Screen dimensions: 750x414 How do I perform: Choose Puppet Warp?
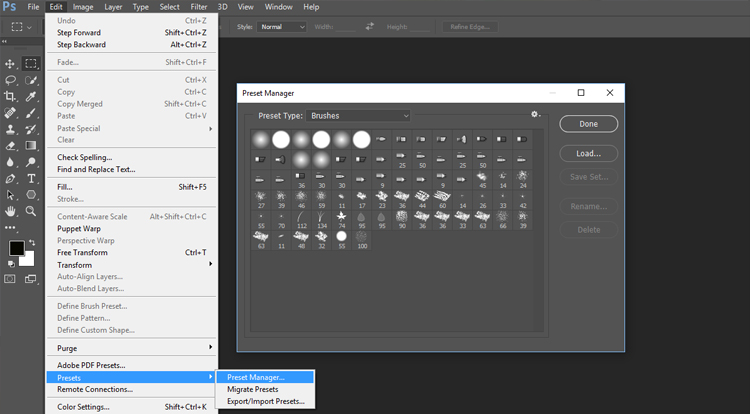coord(133,229)
